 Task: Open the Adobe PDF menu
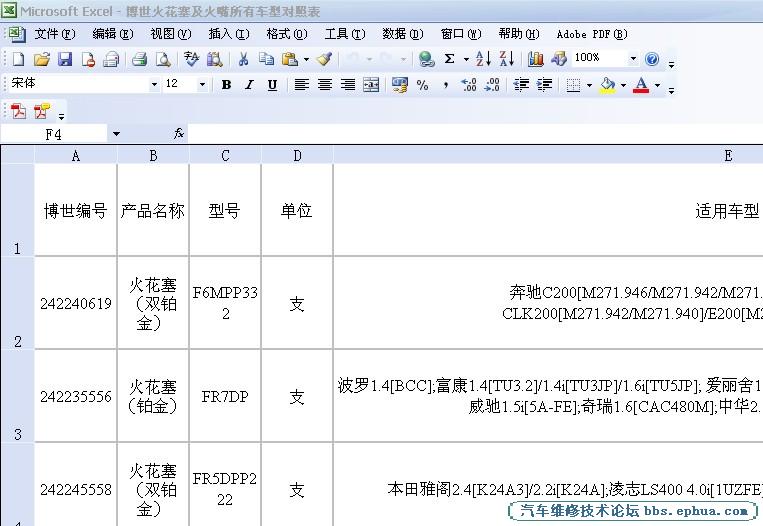(592, 34)
